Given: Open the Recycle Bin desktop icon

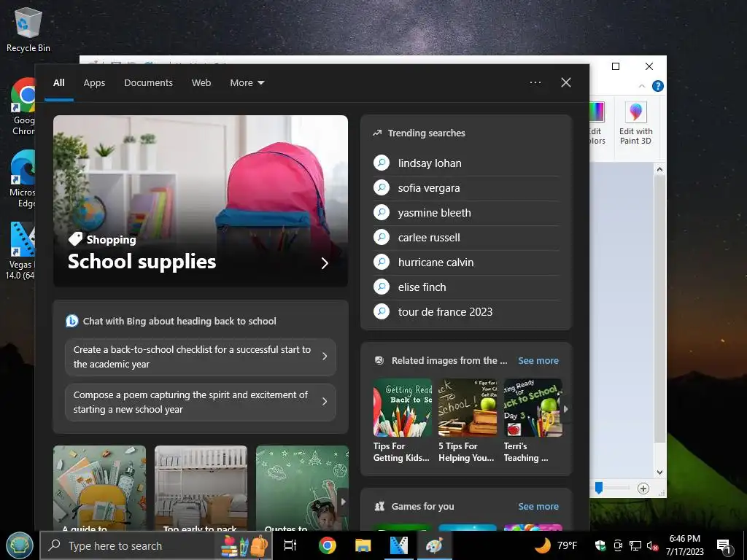Looking at the screenshot, I should point(28,29).
